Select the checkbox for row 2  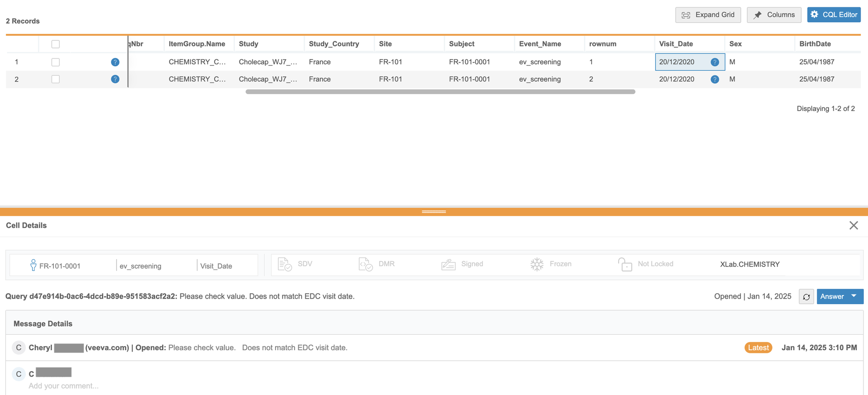click(56, 79)
